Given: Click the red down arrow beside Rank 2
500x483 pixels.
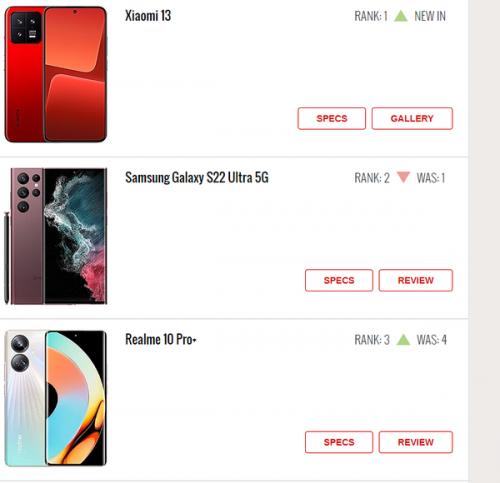Looking at the screenshot, I should (403, 177).
